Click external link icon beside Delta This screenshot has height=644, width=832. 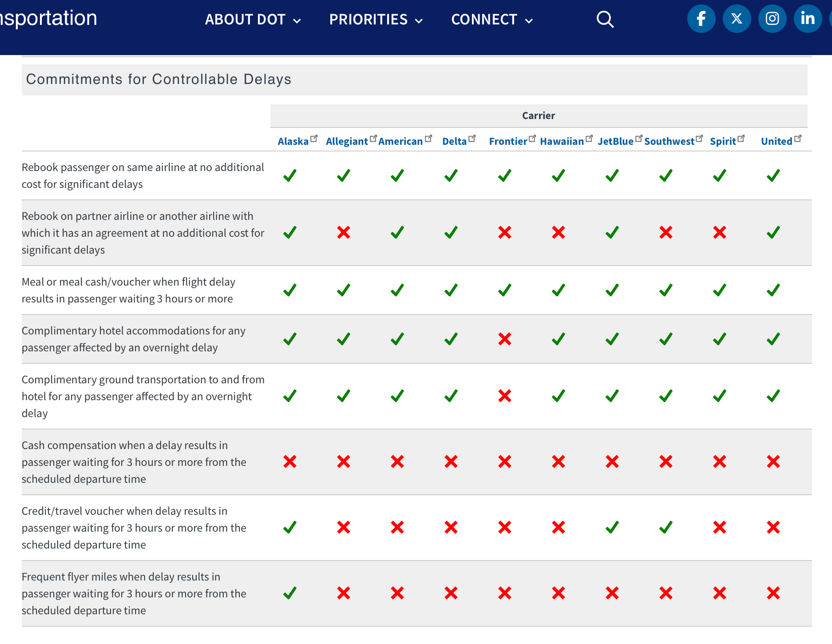click(x=472, y=139)
